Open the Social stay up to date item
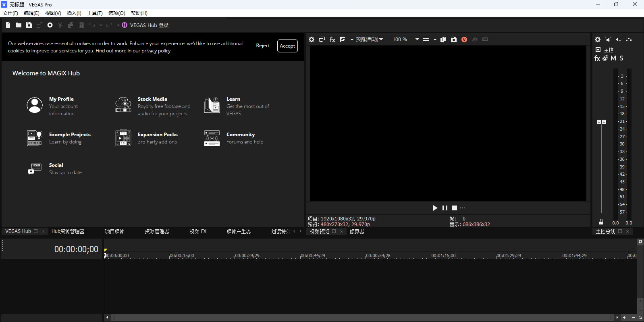Viewport: 644px width, 322px height. pyautogui.click(x=55, y=168)
